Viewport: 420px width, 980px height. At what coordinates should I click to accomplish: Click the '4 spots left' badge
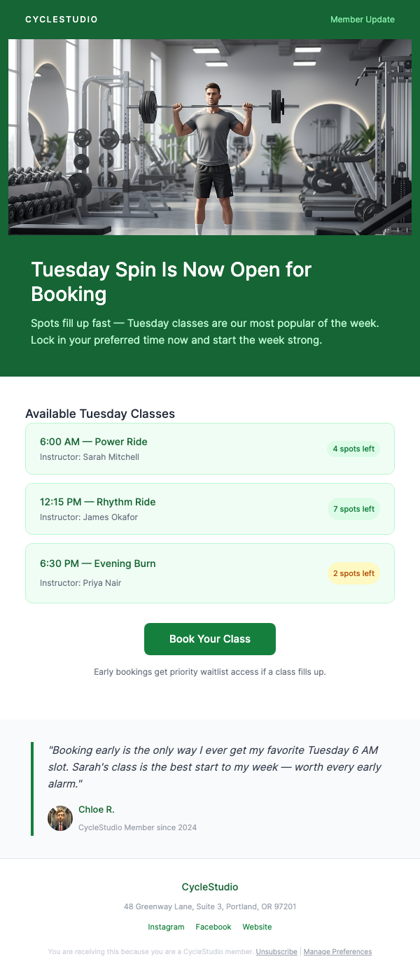[353, 449]
